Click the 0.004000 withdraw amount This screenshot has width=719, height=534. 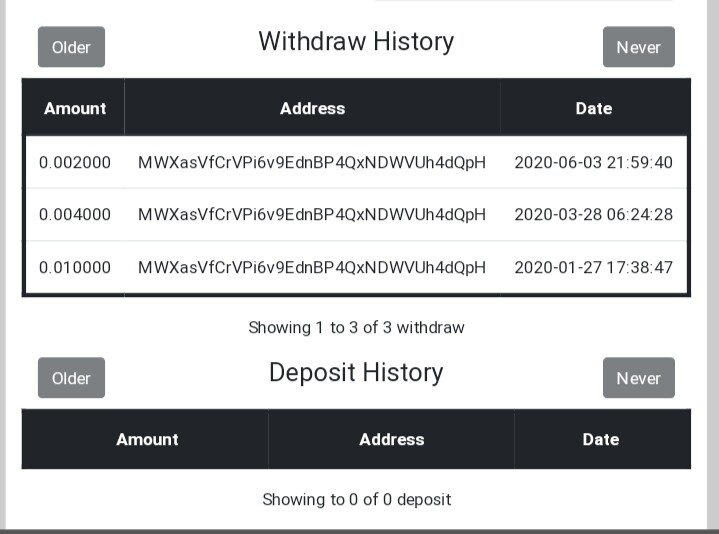[75, 215]
